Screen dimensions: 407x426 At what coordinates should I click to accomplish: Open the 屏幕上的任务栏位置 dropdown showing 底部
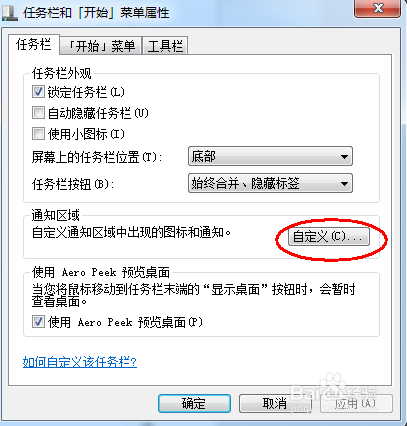tap(270, 156)
